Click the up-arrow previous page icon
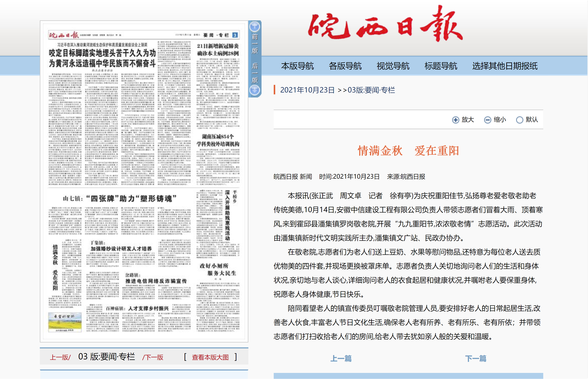This screenshot has width=588, height=379. coord(254,27)
